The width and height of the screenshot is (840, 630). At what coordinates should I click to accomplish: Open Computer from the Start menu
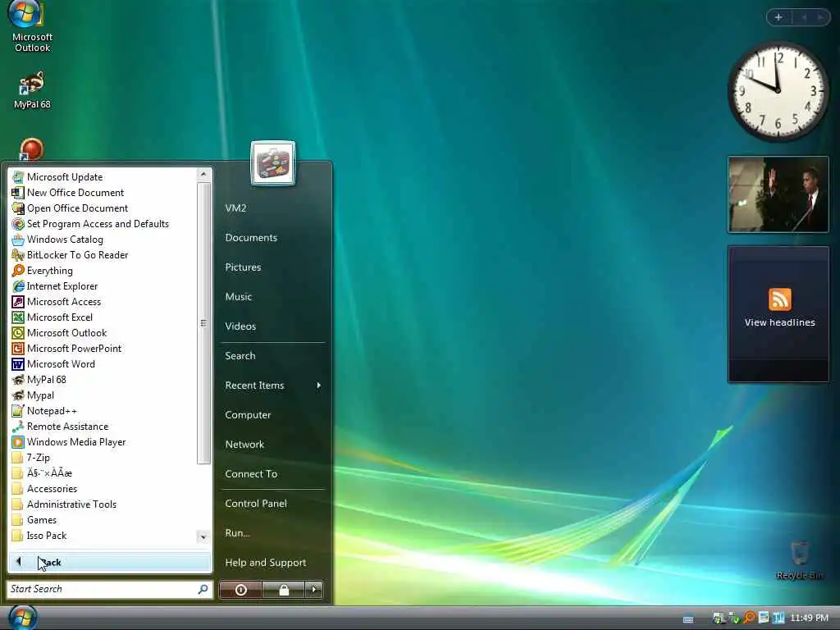pyautogui.click(x=248, y=414)
